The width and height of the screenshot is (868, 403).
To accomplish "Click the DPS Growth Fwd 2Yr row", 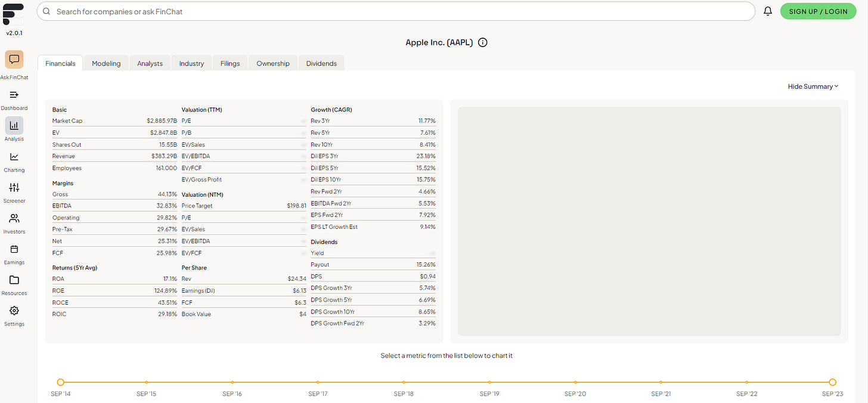I will 373,324.
